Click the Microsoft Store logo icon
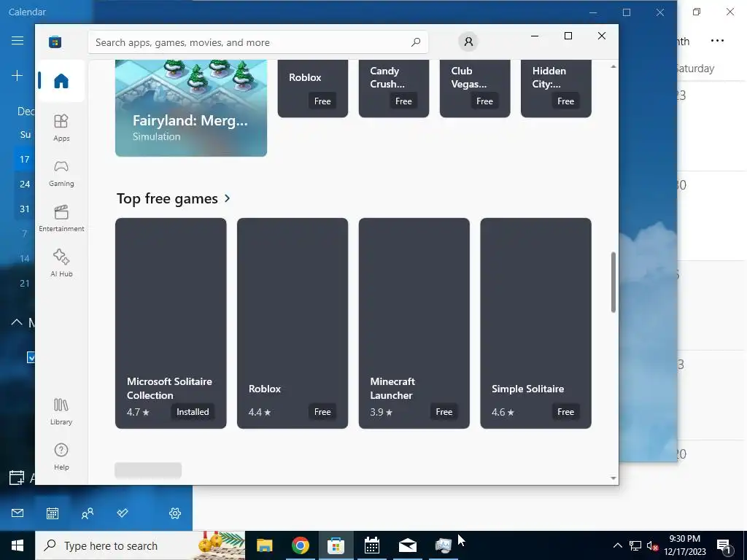 coord(55,42)
